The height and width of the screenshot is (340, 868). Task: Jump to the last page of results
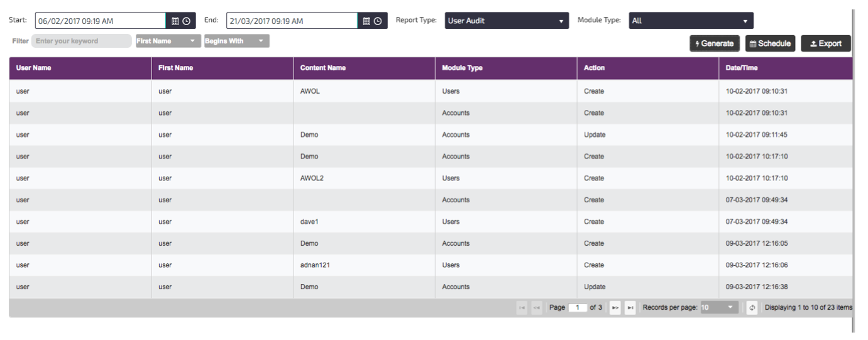pyautogui.click(x=630, y=308)
